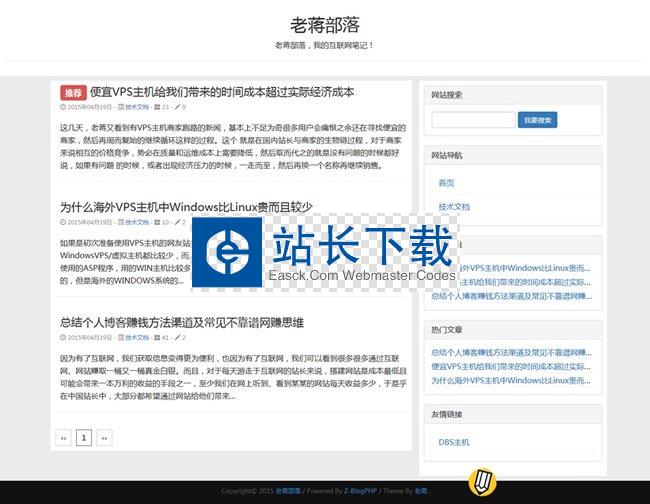
Task: Open 为什么海外VPS主机 link under 热门文章
Action: pyautogui.click(x=511, y=380)
